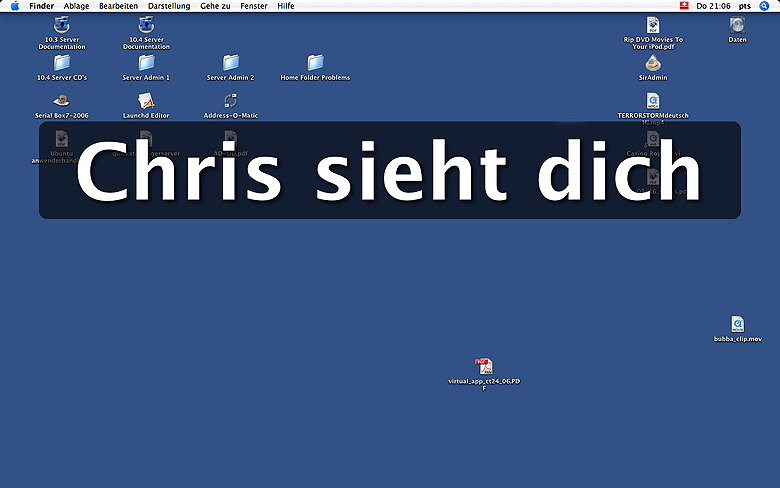Open the pts user switching menu
Viewport: 780px width, 488px height.
click(745, 6)
